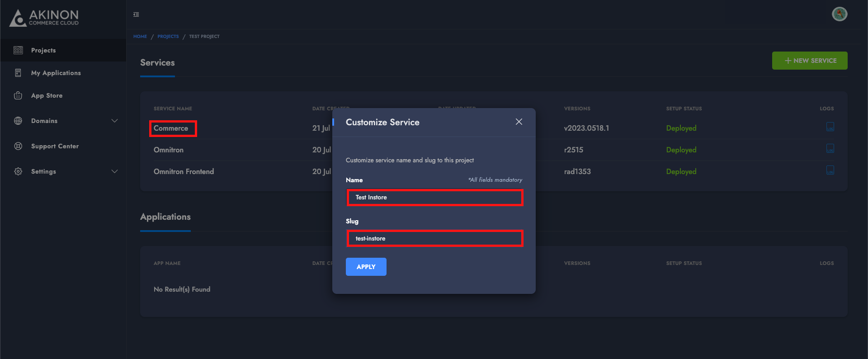Viewport: 868px width, 359px height.
Task: Open the App Store menu item
Action: click(x=47, y=95)
